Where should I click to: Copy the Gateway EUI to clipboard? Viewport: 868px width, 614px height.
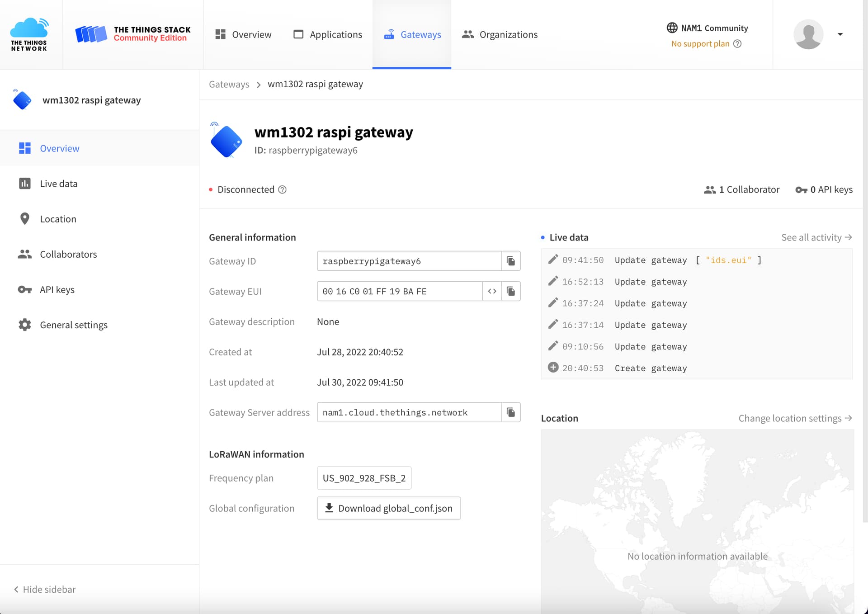(511, 291)
